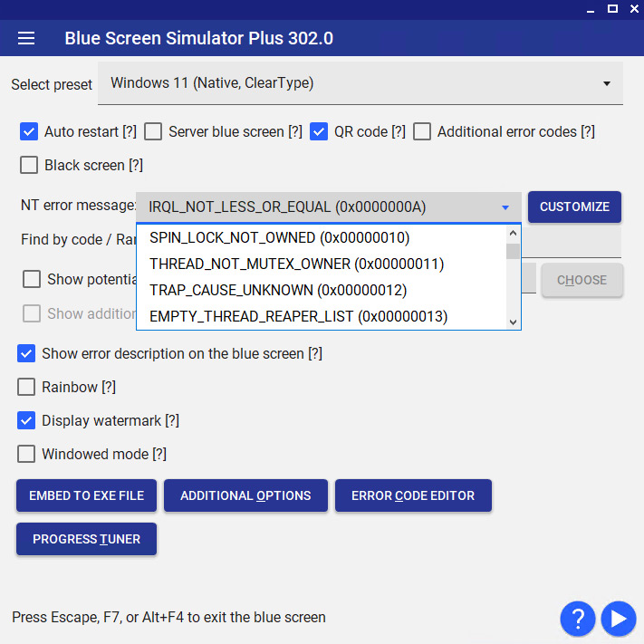Check the Show potential culprit checkbox
This screenshot has width=644, height=644.
click(x=32, y=279)
